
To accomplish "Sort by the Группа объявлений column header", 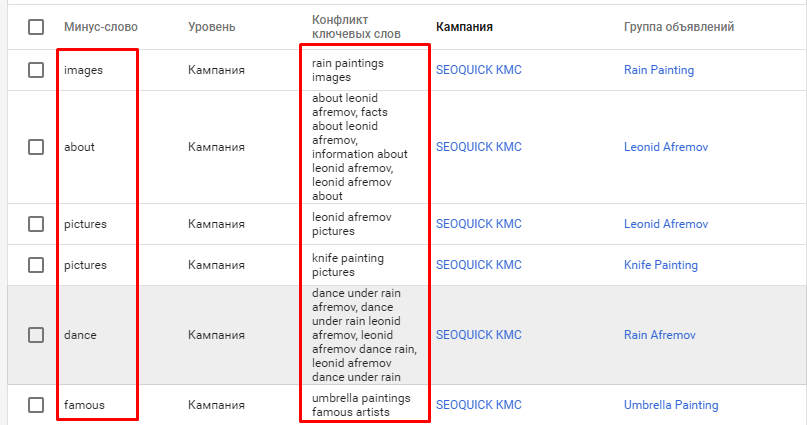I will [x=679, y=27].
